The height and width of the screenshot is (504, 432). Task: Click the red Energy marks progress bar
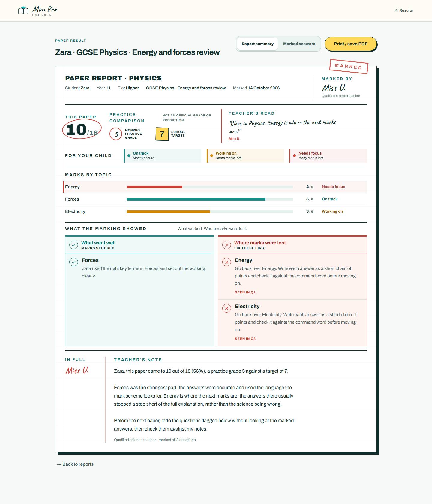[x=154, y=187]
